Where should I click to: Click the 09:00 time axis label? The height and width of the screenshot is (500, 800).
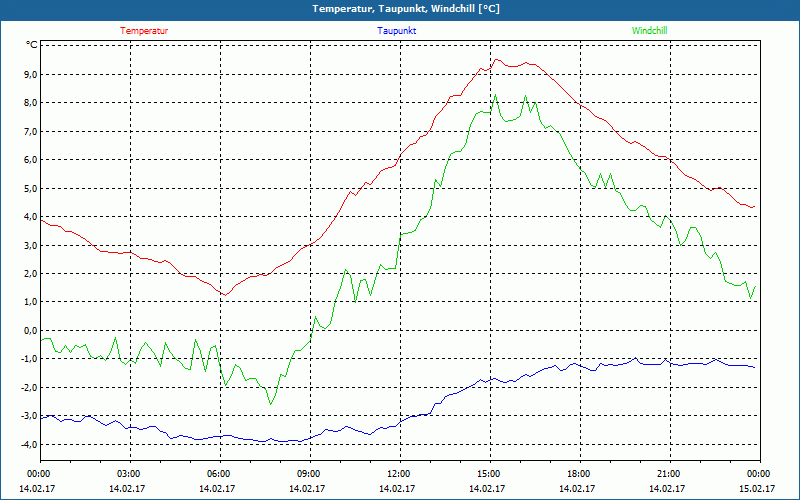310,474
